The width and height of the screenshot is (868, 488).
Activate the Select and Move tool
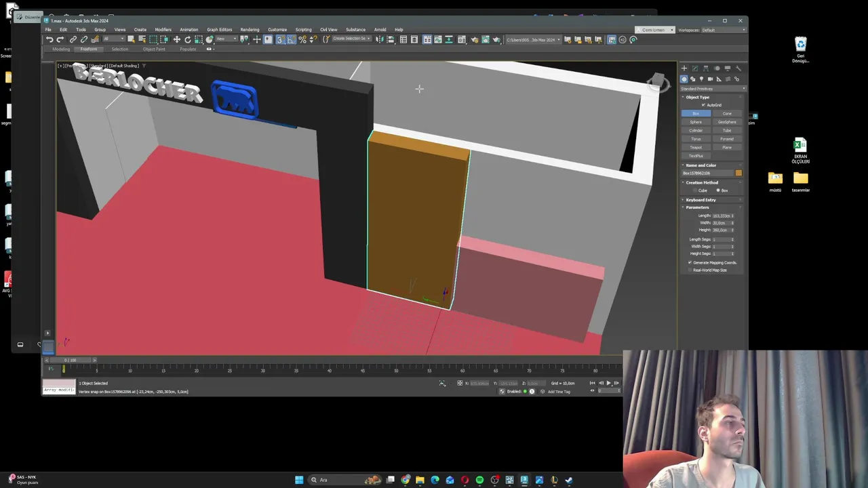pyautogui.click(x=176, y=39)
